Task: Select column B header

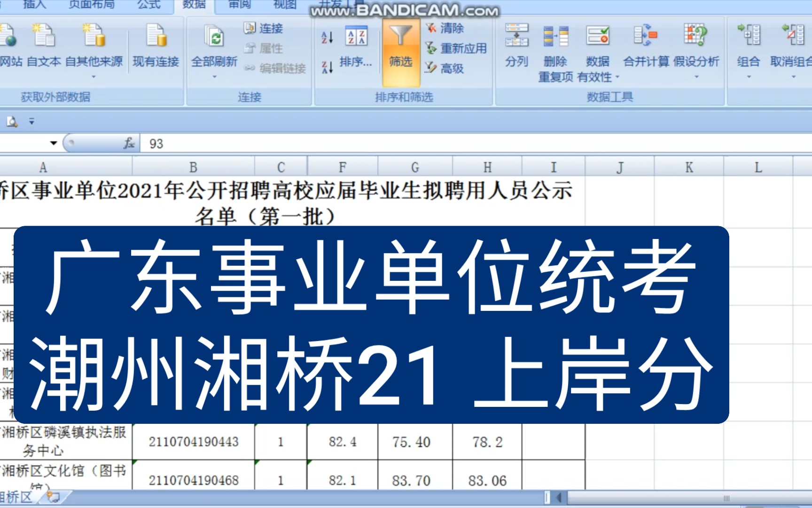Action: [x=193, y=167]
